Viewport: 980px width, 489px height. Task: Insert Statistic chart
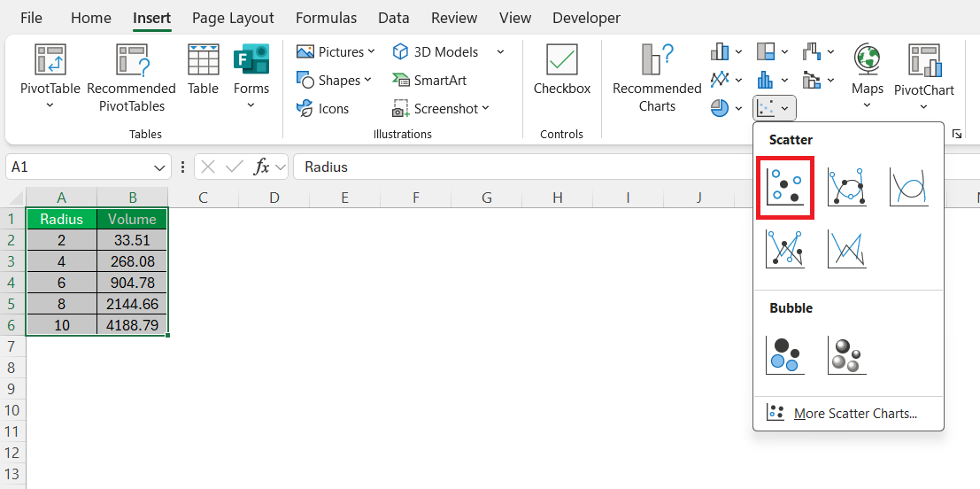[x=773, y=80]
